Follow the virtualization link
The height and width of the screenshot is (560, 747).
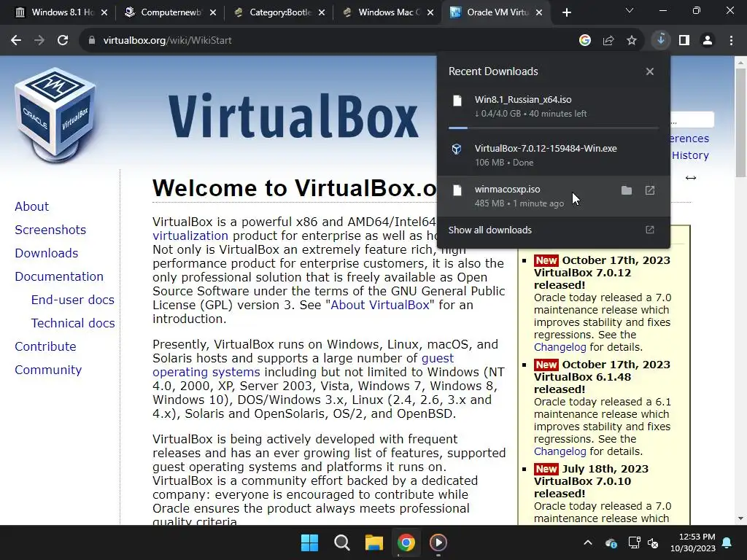coord(190,236)
